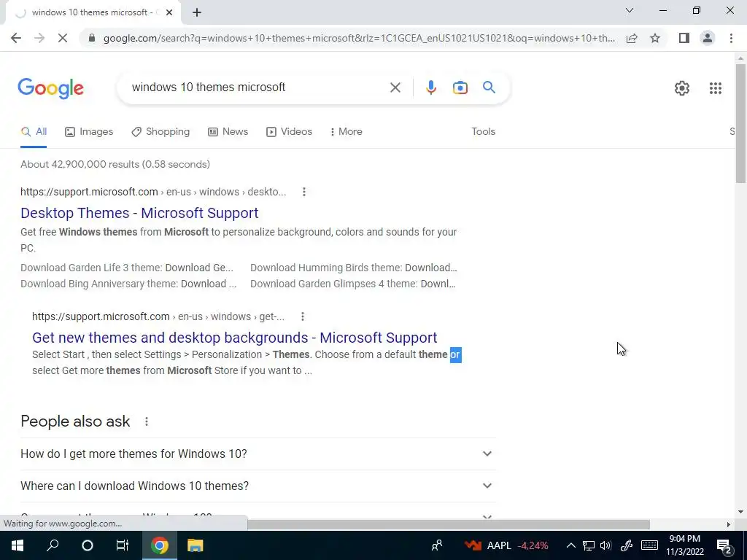Click the vertical page scrollbar

(x=740, y=124)
